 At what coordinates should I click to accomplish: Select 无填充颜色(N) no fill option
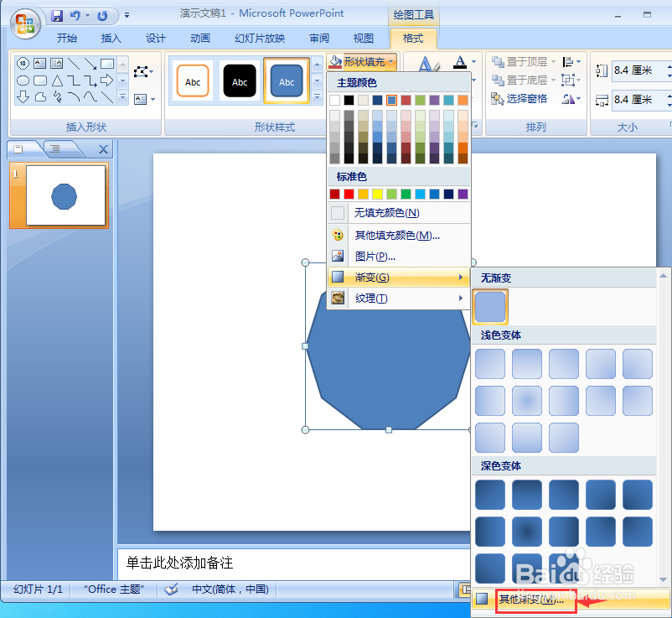399,213
